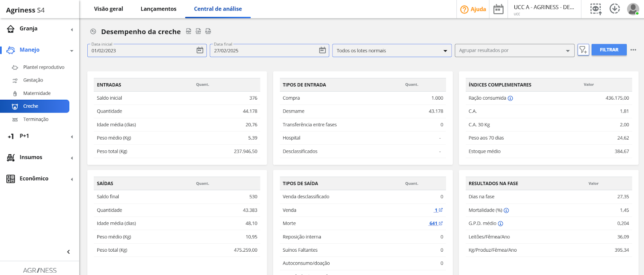Screen dimensions: 644x275
Task: Click the Mortalidade (%) info icon
Action: (506, 210)
